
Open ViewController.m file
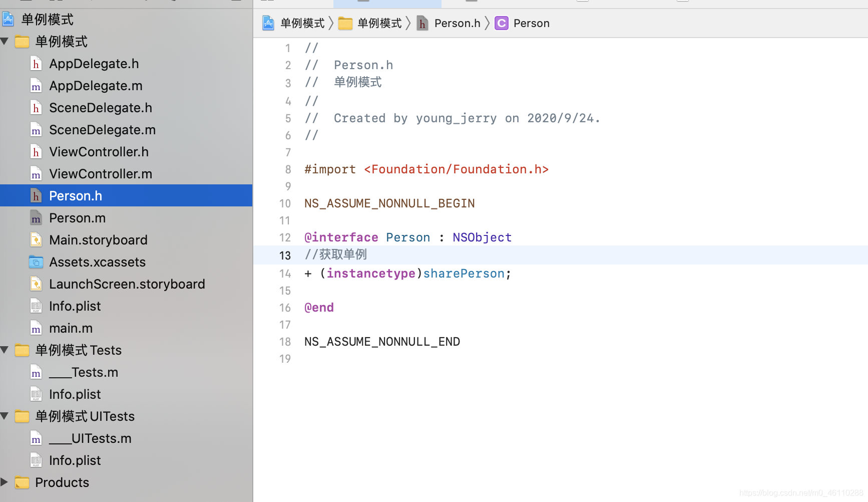click(126, 174)
